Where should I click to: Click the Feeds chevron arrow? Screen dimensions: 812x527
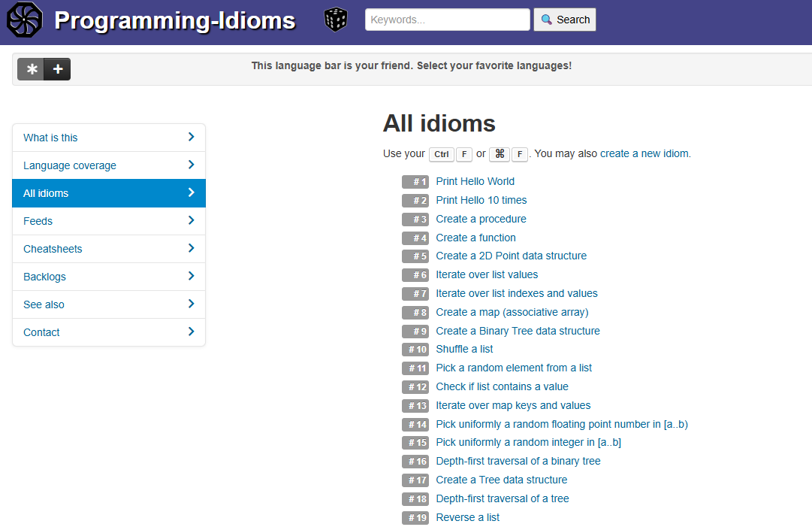[191, 220]
